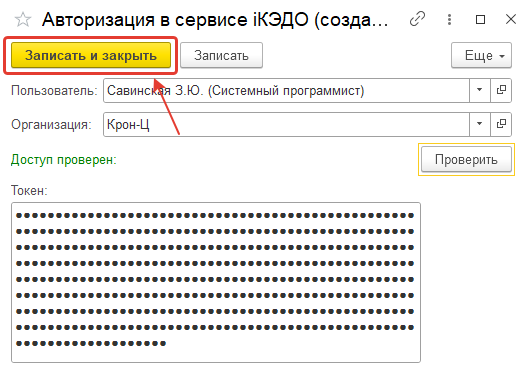
Task: Click the Доступ проверен status label
Action: 64,160
